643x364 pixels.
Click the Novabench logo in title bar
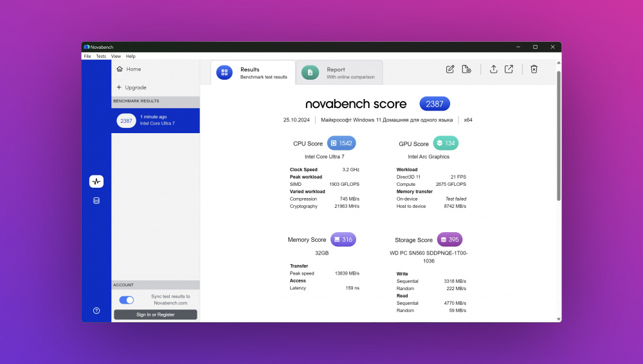(x=87, y=47)
